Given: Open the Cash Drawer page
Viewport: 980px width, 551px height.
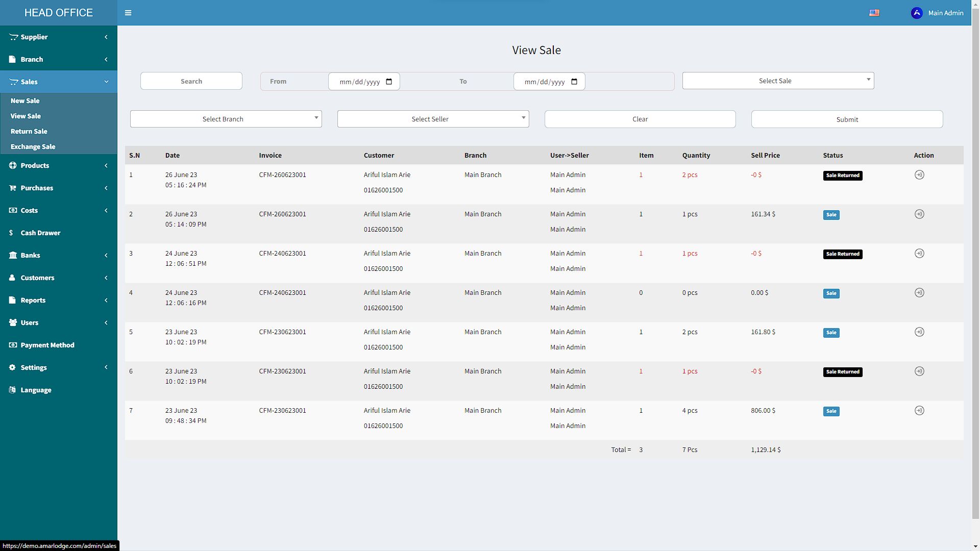Looking at the screenshot, I should tap(40, 233).
